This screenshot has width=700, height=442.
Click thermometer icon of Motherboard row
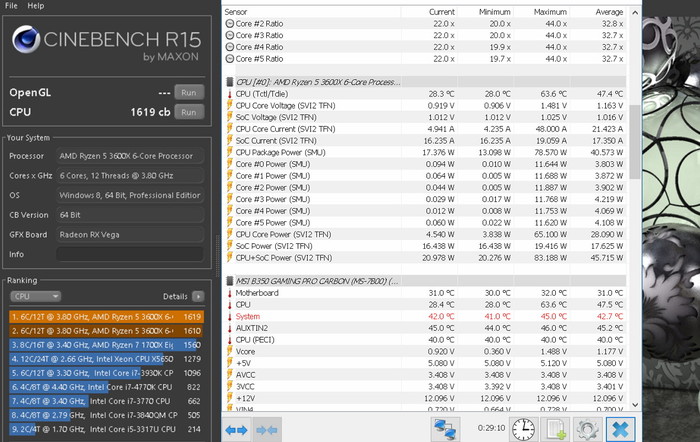(229, 293)
